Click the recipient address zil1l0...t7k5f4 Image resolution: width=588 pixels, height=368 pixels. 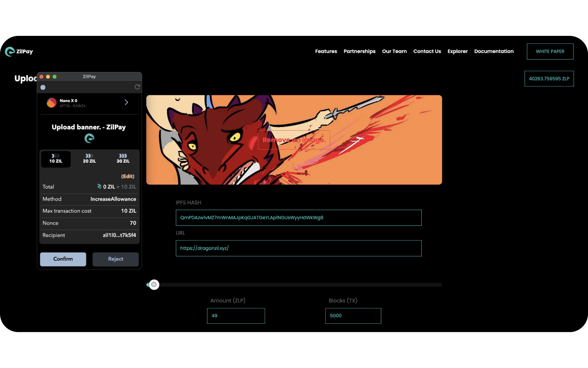tap(119, 235)
